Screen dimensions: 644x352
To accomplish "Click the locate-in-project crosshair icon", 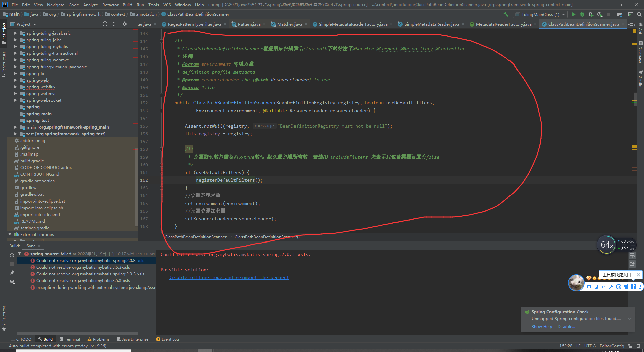I will (105, 24).
